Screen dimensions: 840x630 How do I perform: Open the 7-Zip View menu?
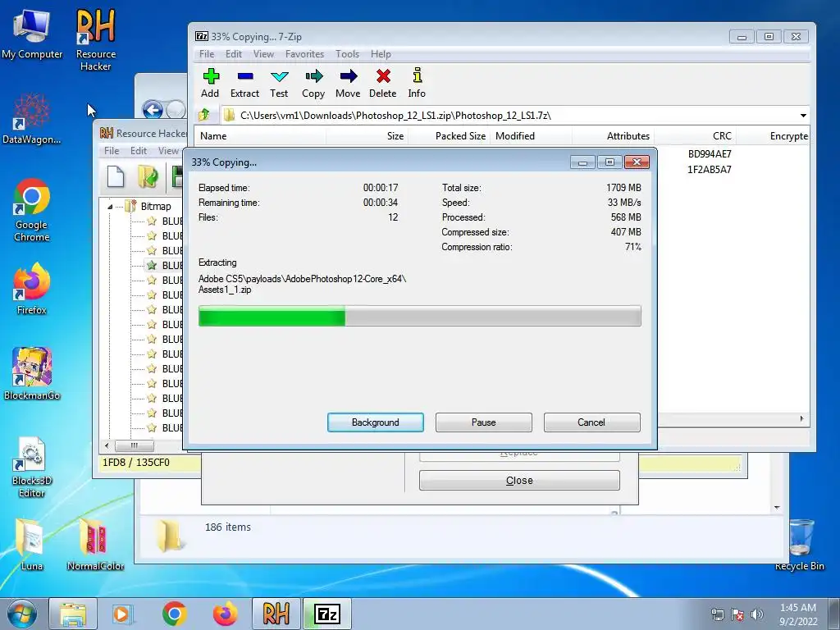click(x=263, y=54)
